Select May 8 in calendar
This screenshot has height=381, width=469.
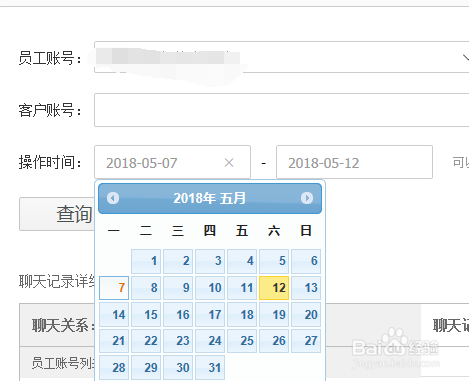click(146, 288)
